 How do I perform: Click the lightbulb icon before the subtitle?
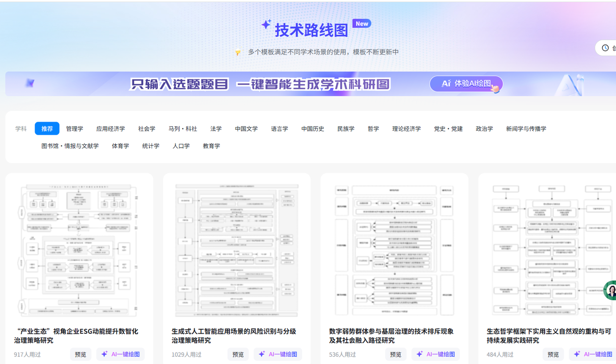[x=238, y=52]
